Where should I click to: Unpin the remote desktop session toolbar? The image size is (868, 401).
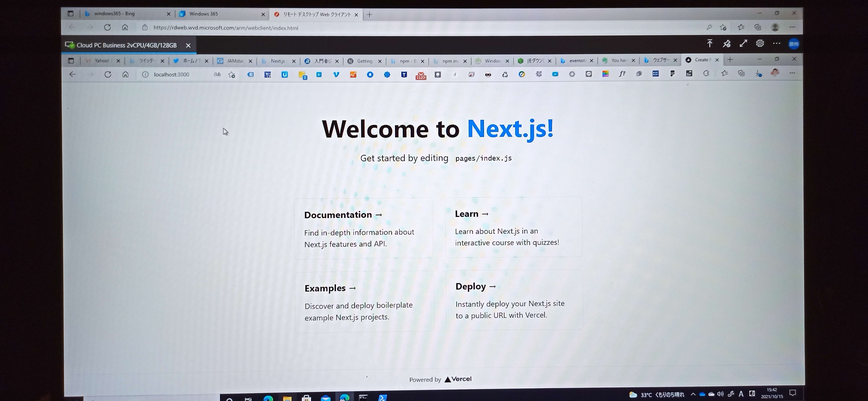[726, 44]
